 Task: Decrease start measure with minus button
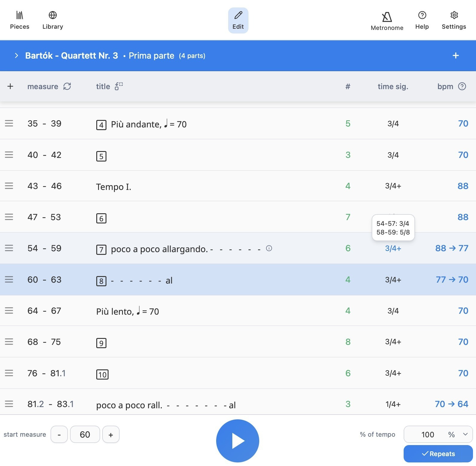click(x=59, y=434)
